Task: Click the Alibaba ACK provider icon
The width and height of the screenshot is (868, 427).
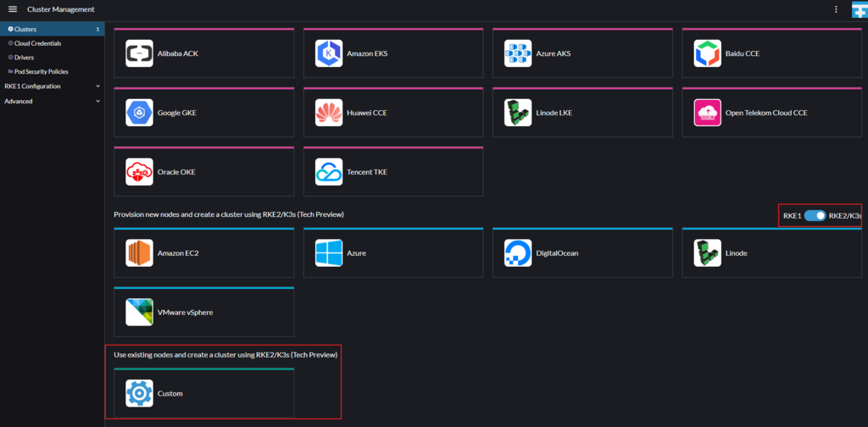Action: tap(140, 53)
